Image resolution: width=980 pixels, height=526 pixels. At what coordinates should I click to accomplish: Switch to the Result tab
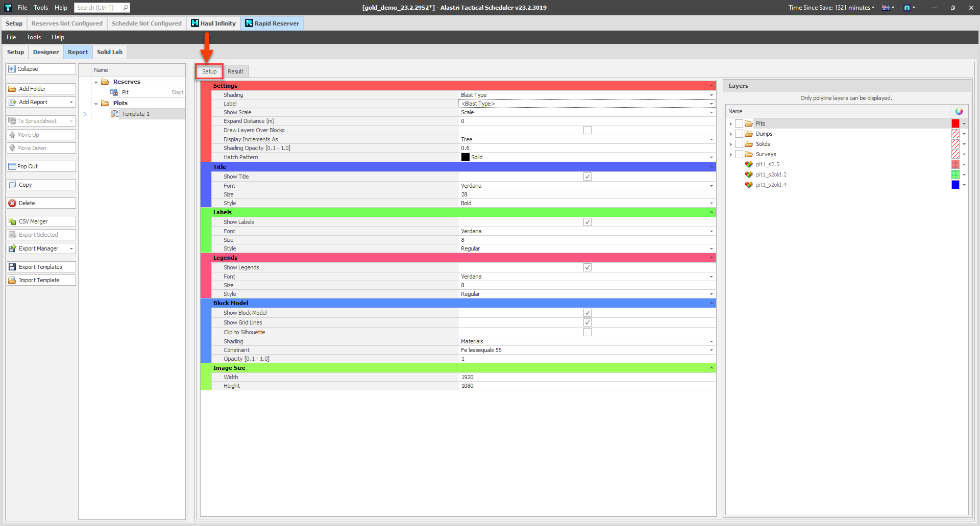click(x=235, y=71)
